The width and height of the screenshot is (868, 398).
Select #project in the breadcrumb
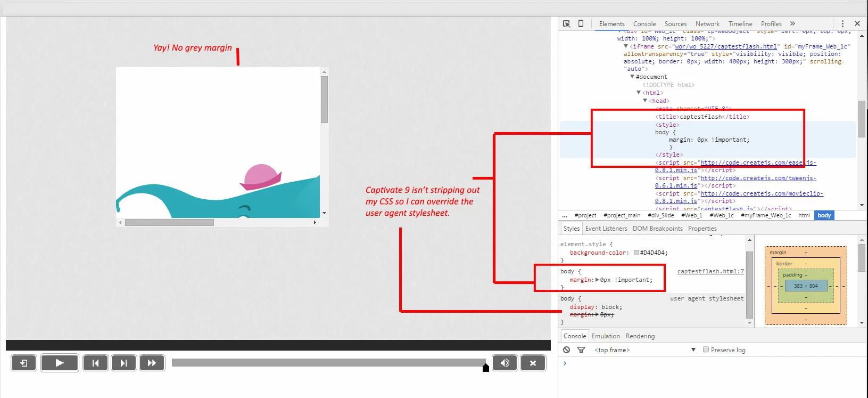pyautogui.click(x=585, y=215)
